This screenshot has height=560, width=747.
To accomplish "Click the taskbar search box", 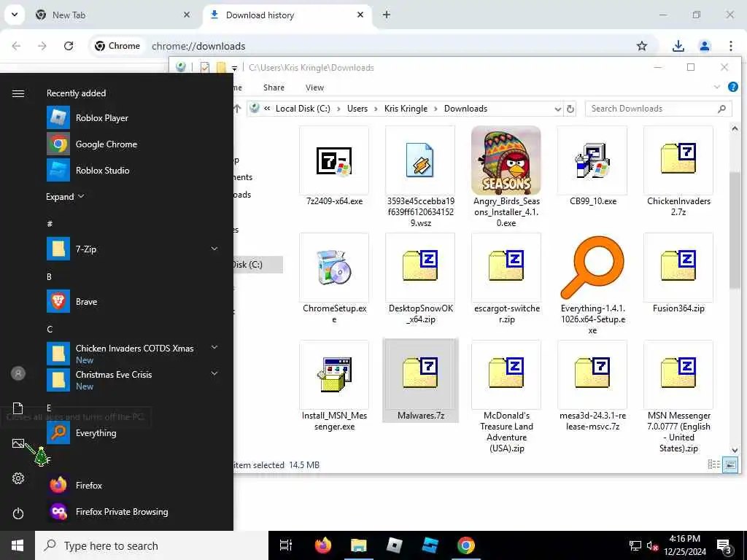I will [x=152, y=545].
